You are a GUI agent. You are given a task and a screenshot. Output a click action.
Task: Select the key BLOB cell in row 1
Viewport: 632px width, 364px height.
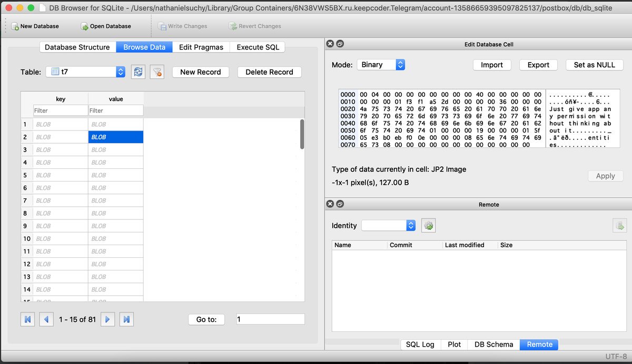[61, 124]
